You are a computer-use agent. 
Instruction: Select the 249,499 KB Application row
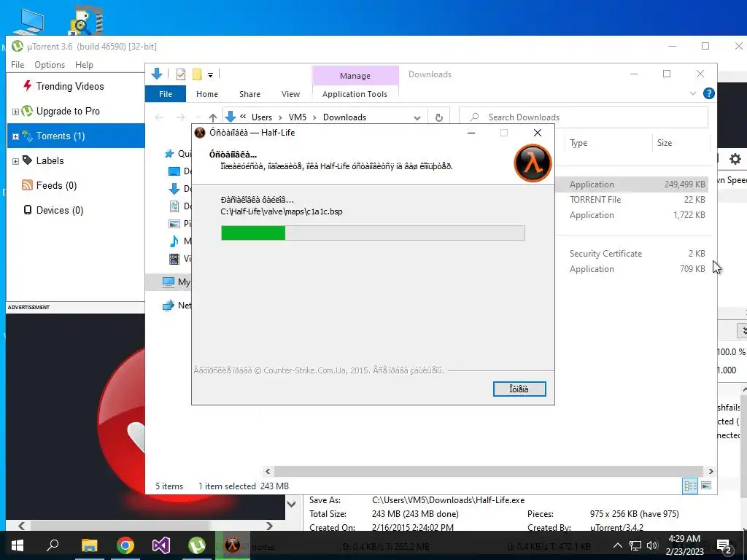631,184
